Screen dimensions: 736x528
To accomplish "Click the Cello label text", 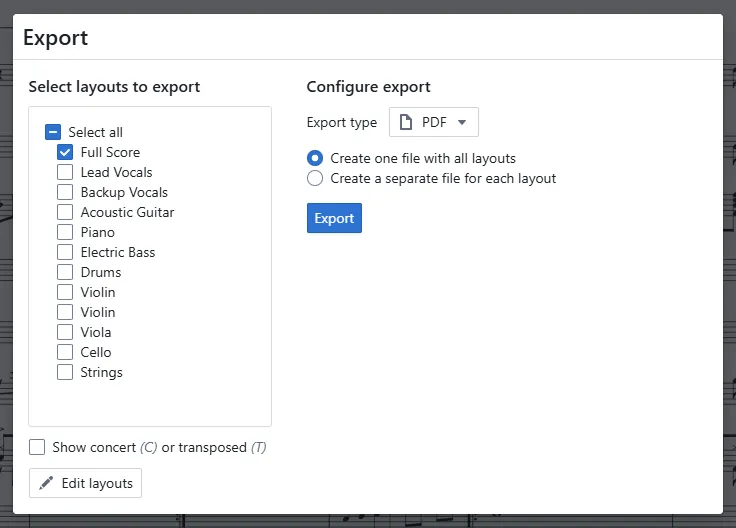I will pos(96,352).
